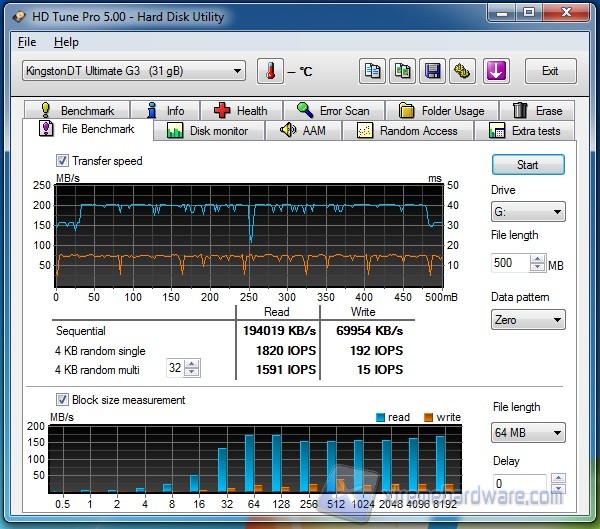
Task: Open the Help menu
Action: coord(66,42)
